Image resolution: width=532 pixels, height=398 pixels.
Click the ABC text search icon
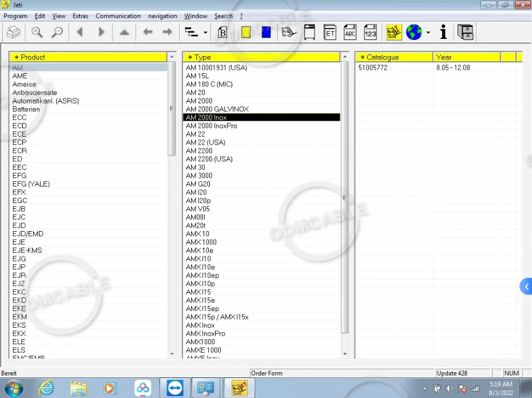point(350,33)
